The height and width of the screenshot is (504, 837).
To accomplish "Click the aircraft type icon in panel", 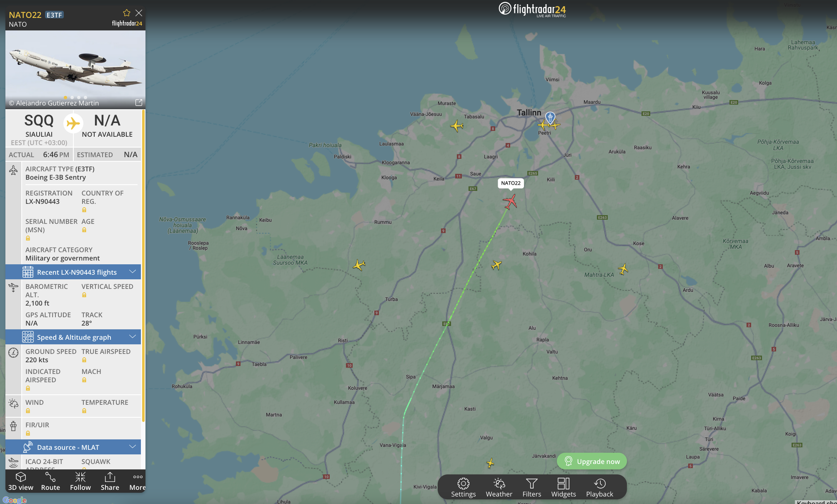I will [13, 170].
